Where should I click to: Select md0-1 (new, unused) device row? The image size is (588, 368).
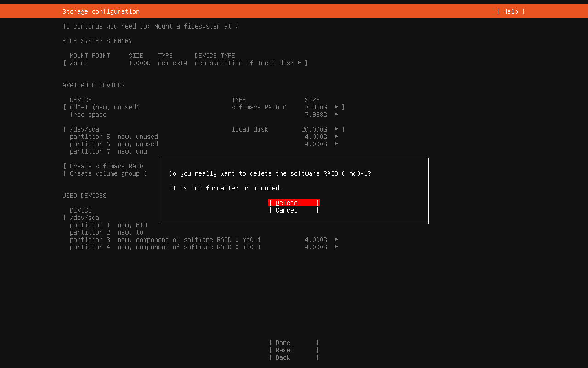pos(104,107)
